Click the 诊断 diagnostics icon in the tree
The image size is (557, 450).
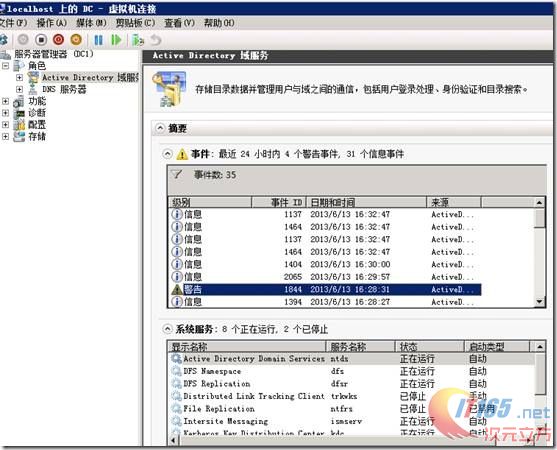[19, 113]
